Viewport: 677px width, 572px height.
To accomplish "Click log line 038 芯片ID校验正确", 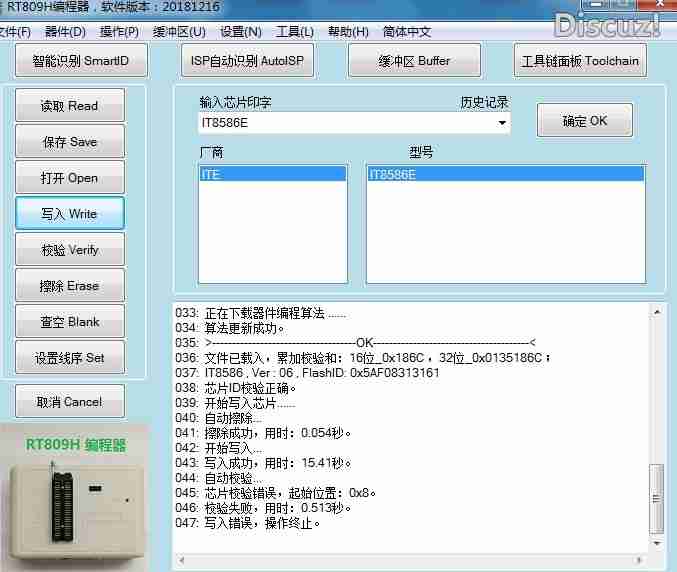I will 235,388.
